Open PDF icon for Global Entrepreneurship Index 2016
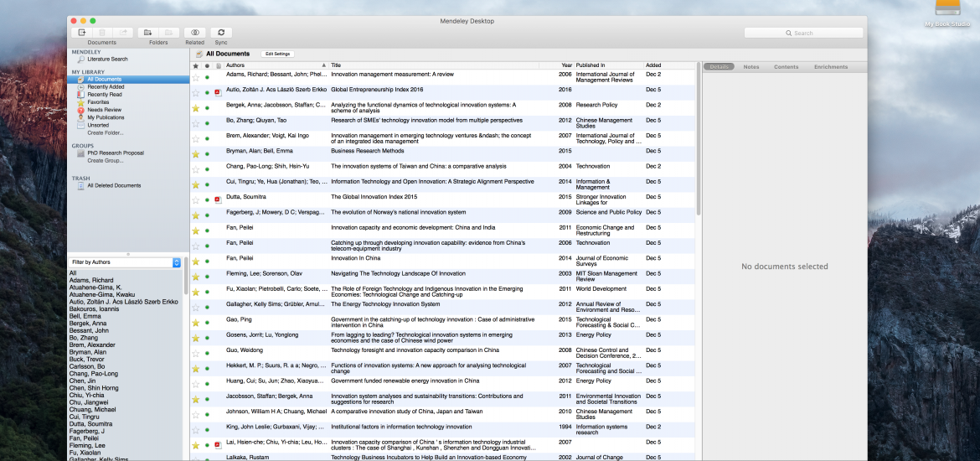Screen dimensions: 980x461 point(218,92)
